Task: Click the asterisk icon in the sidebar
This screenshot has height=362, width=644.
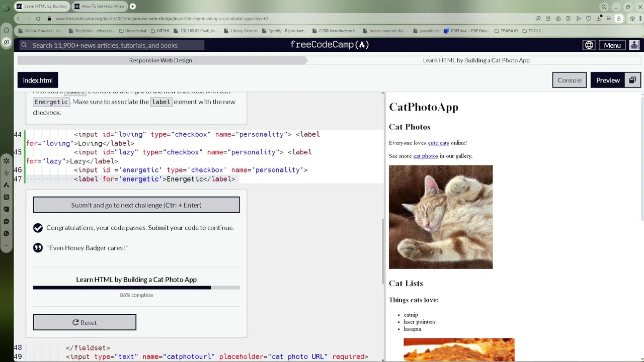Action: [6, 161]
